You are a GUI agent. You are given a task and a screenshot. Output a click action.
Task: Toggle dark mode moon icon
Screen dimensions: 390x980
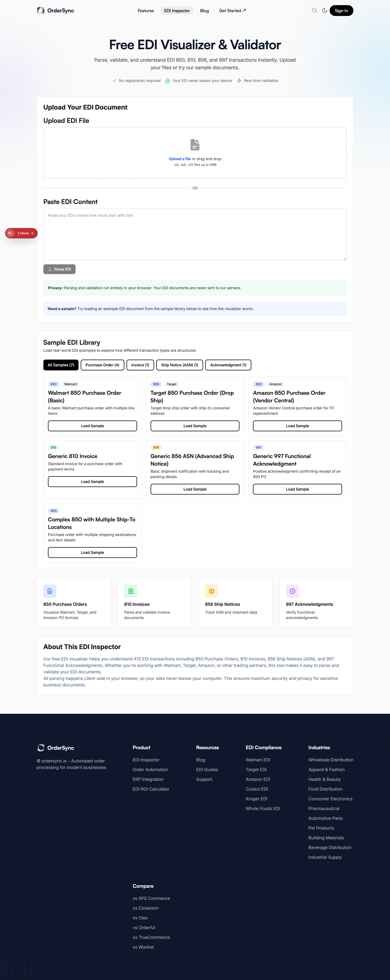point(324,11)
